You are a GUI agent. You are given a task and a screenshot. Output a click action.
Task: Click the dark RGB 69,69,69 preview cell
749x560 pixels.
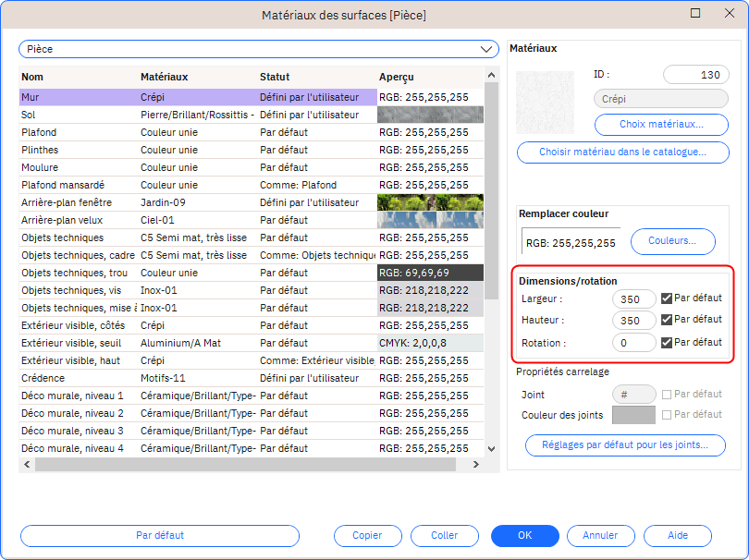(430, 273)
